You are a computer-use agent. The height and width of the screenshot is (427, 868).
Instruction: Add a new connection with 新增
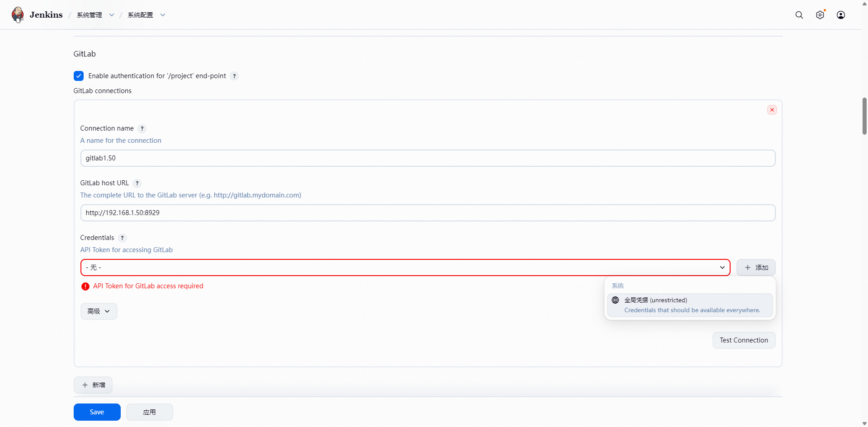[x=93, y=385]
